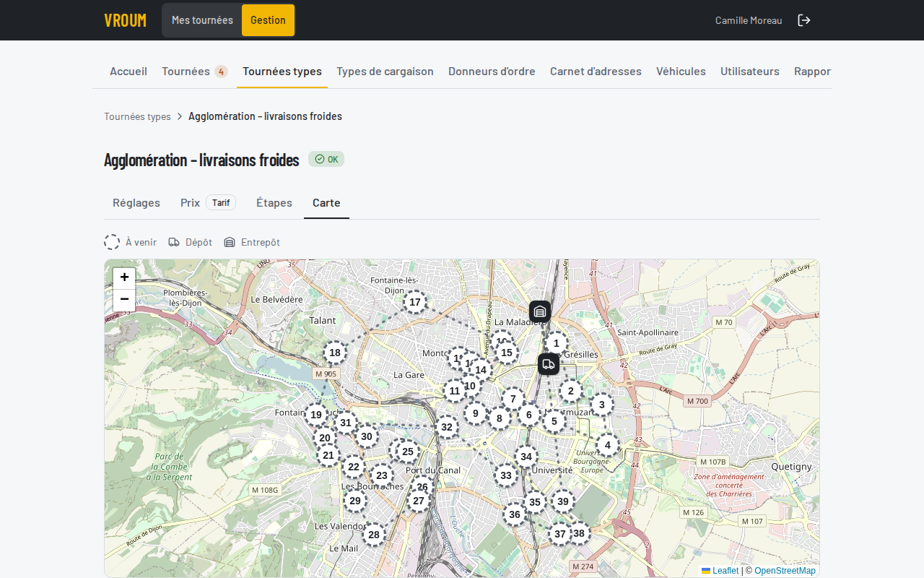
Task: Open the Tournées tab
Action: pyautogui.click(x=195, y=71)
